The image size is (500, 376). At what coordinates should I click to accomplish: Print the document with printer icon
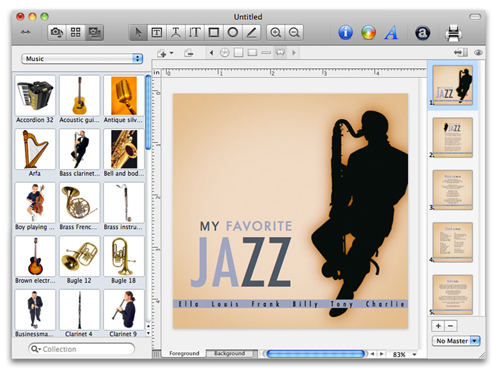[x=453, y=33]
